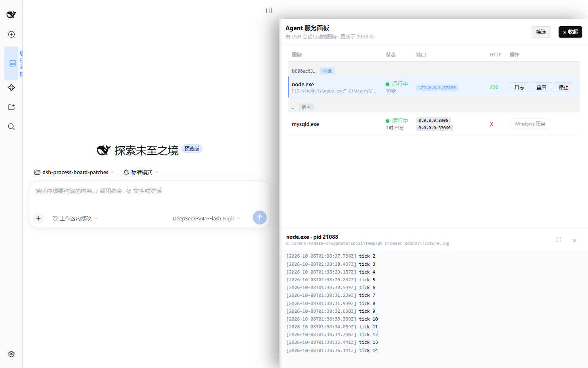Toggle the side panel layout icon
Image resolution: width=588 pixels, height=368 pixels.
tap(269, 10)
